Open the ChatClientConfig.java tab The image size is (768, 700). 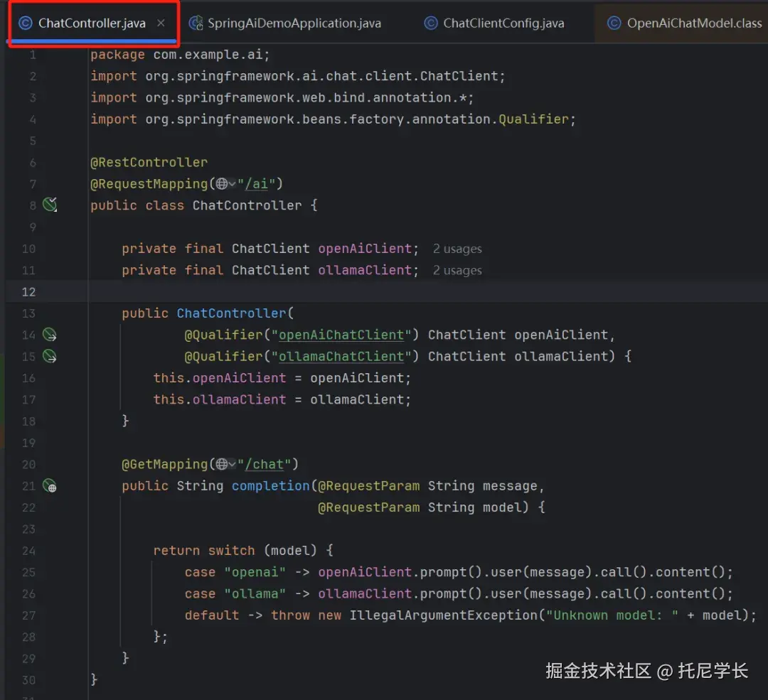point(494,23)
